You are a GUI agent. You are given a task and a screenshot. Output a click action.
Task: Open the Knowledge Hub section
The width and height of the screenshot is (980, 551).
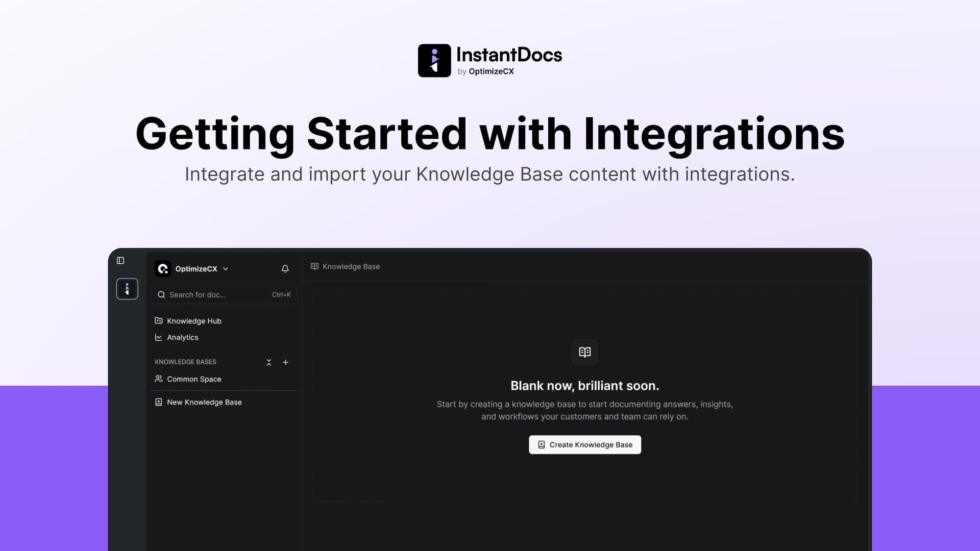(x=194, y=320)
